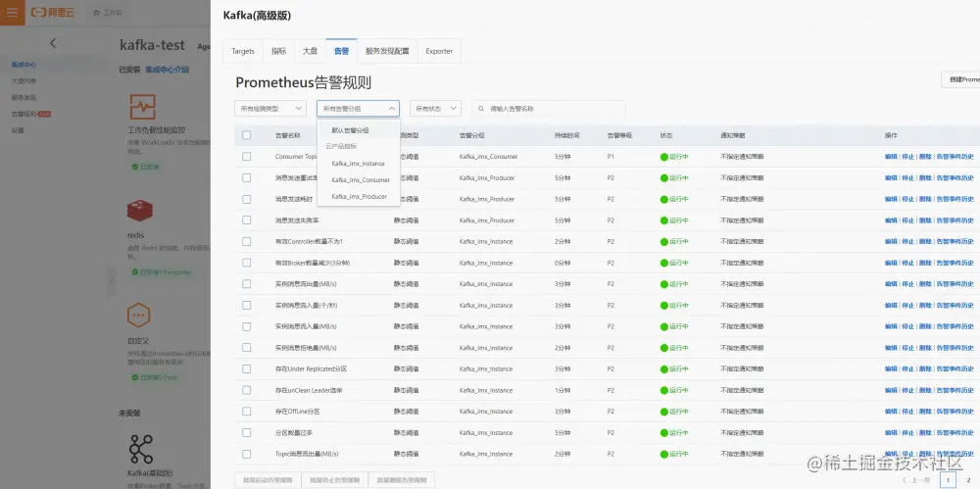Click the P1 level cell in first row

(x=611, y=157)
